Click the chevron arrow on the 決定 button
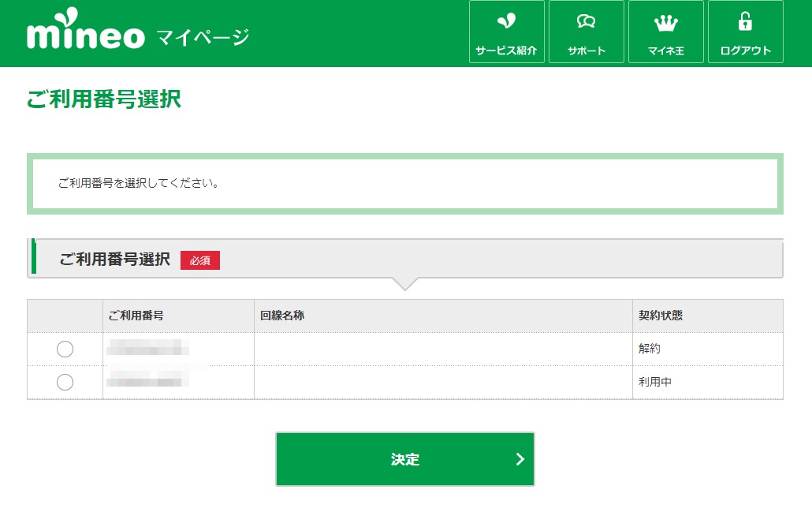This screenshot has width=812, height=512. click(520, 459)
